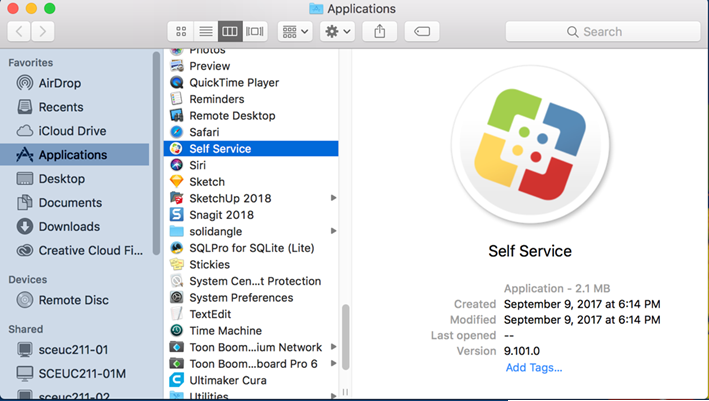Select Toon Boom Storyboard Pro 6 entry
The image size is (709, 401).
click(x=251, y=363)
